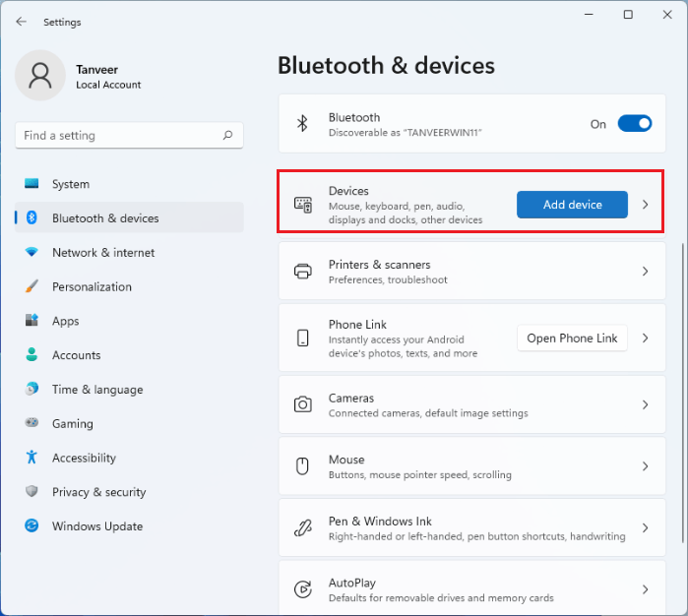Screen dimensions: 688x616
Task: Click the Cameras card title
Action: [x=351, y=398]
